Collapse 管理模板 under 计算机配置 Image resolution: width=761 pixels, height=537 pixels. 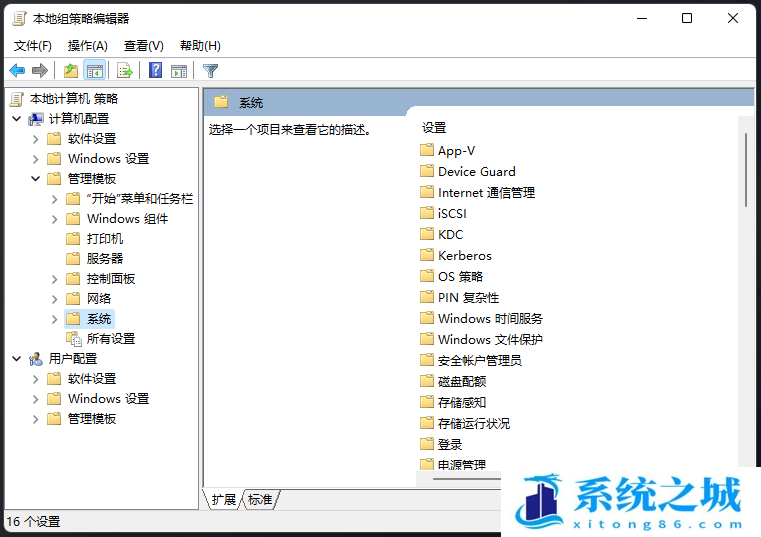[35, 179]
